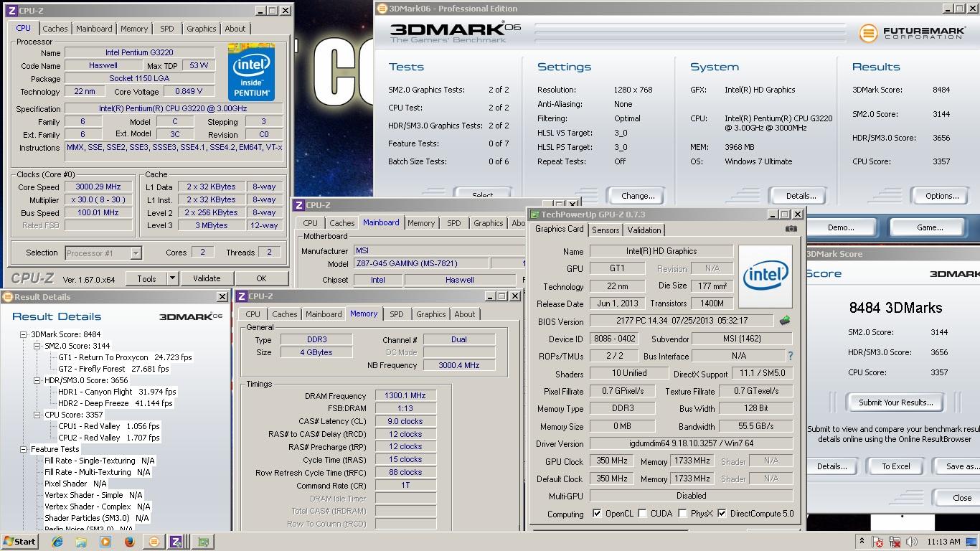The width and height of the screenshot is (980, 551).
Task: Open Windows Explorer folder icon in taskbar
Action: coord(81,542)
